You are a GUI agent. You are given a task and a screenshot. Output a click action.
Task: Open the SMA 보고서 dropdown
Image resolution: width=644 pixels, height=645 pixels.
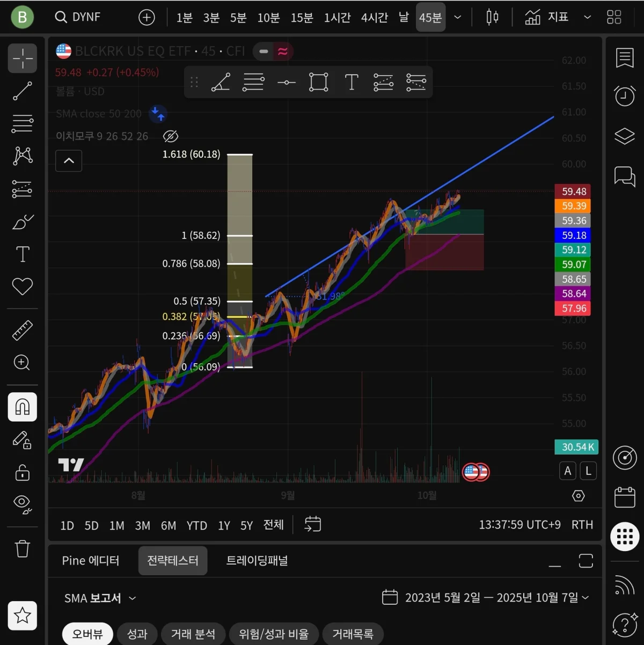pyautogui.click(x=100, y=598)
